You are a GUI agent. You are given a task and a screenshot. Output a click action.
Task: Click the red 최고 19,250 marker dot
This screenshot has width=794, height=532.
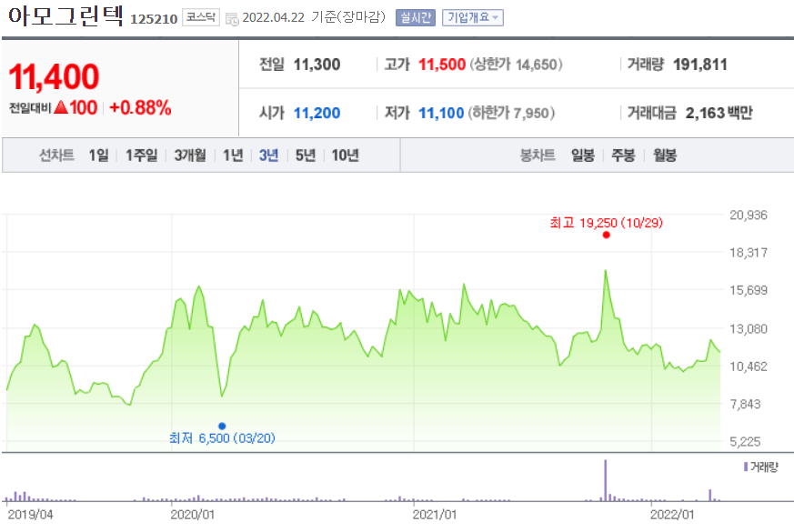click(x=606, y=235)
